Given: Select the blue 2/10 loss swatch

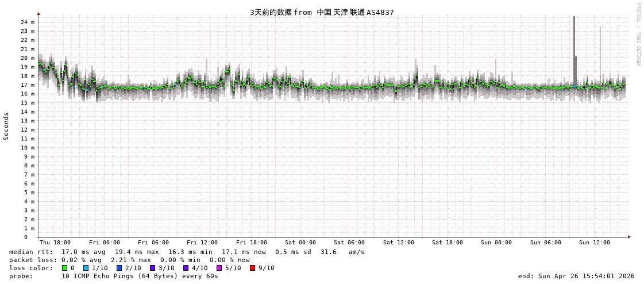Looking at the screenshot, I should (x=119, y=268).
